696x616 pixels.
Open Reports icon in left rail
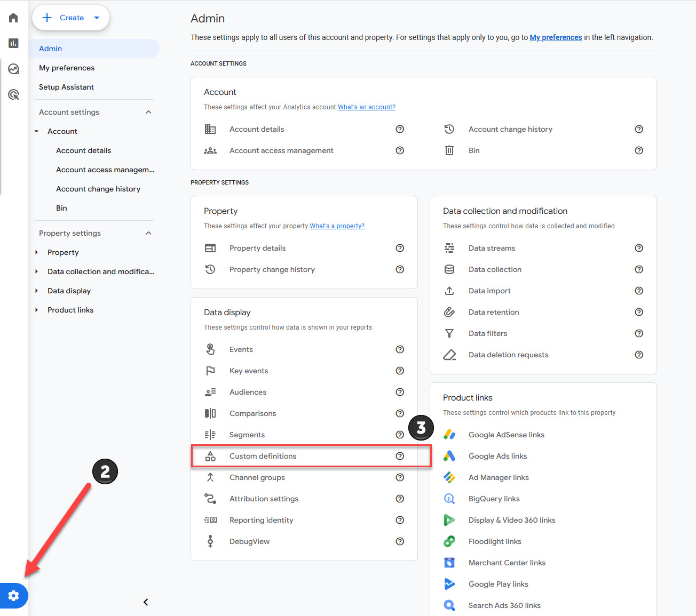(x=14, y=43)
